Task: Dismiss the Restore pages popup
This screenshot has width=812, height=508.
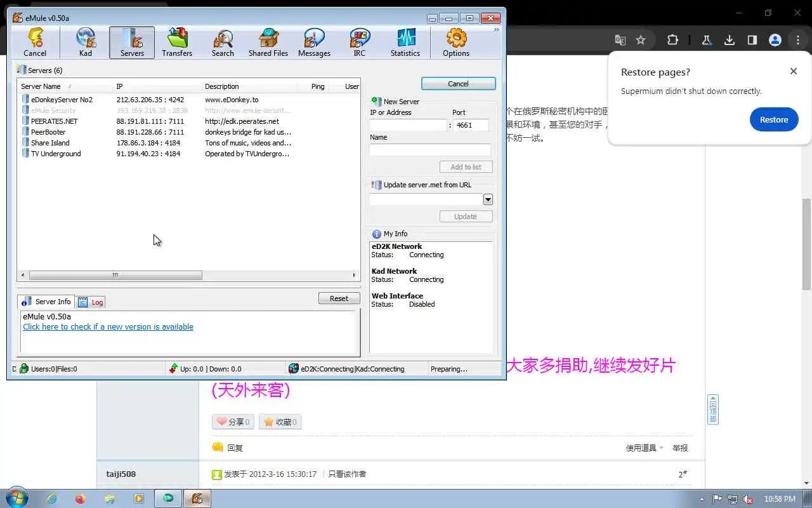Action: tap(793, 71)
